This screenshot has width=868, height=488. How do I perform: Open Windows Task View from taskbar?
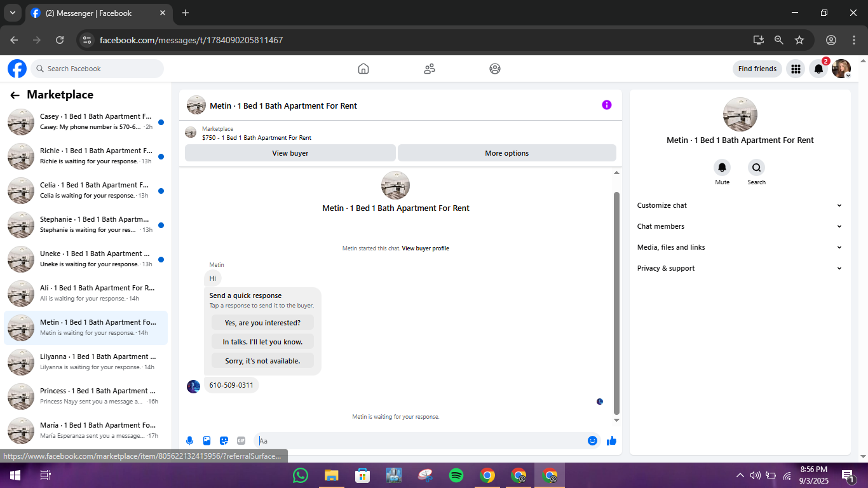pos(45,475)
